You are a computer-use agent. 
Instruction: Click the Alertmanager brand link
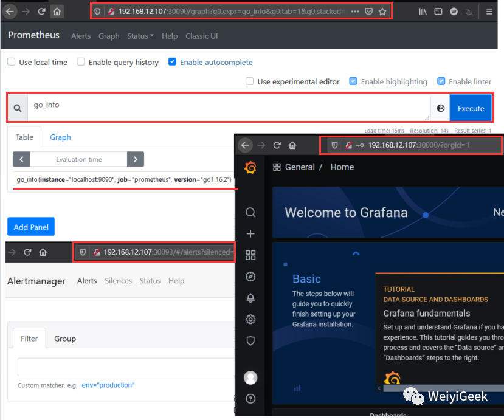(x=36, y=281)
